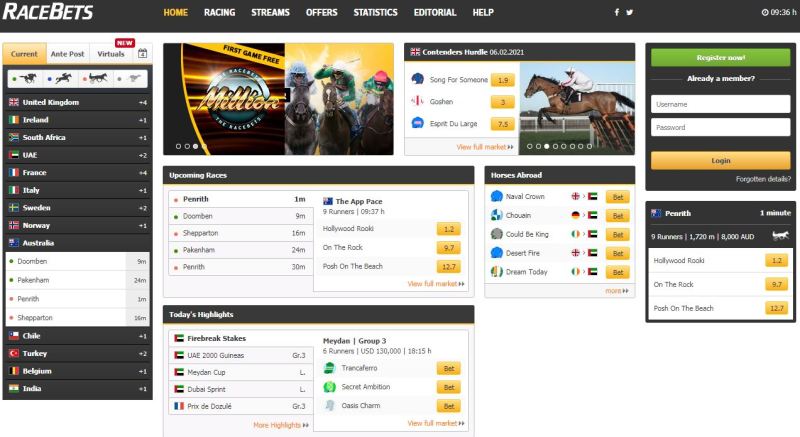This screenshot has height=437, width=800.
Task: Click 9.7 odds in right Penrith panel
Action: [x=777, y=285]
